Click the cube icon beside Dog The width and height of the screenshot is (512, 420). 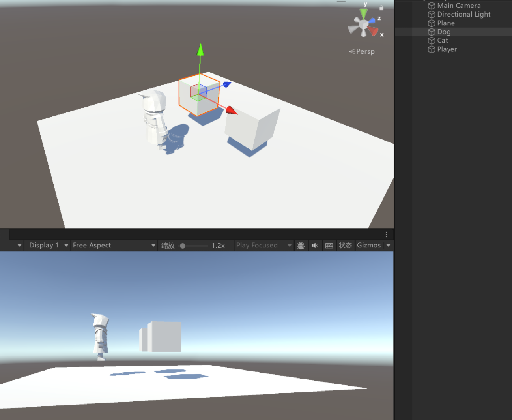pos(432,32)
